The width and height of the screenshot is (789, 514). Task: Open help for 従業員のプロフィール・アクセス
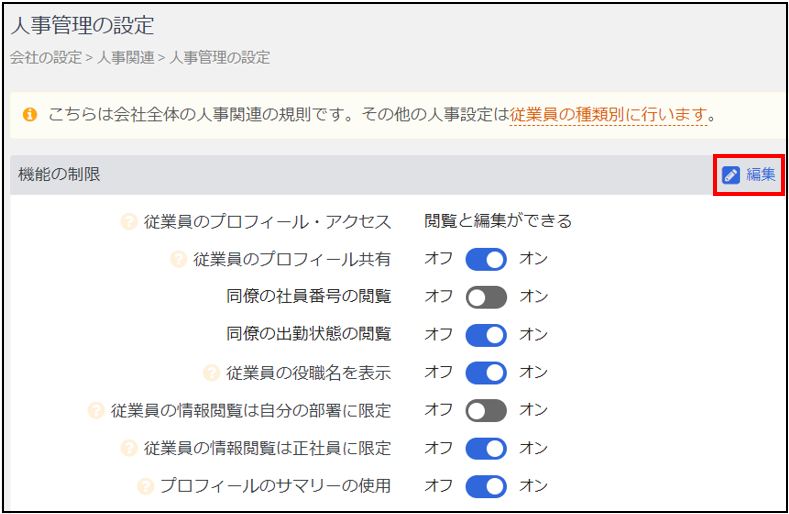(x=129, y=222)
